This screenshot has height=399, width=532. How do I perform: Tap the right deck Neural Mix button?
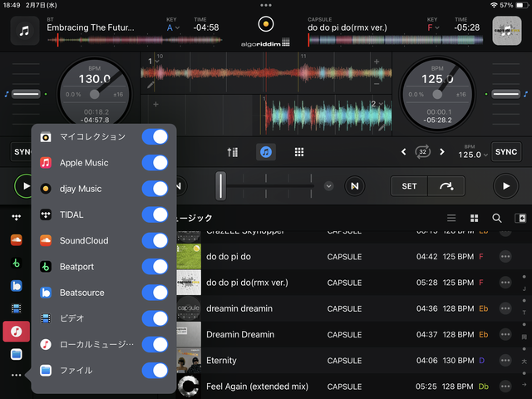355,185
